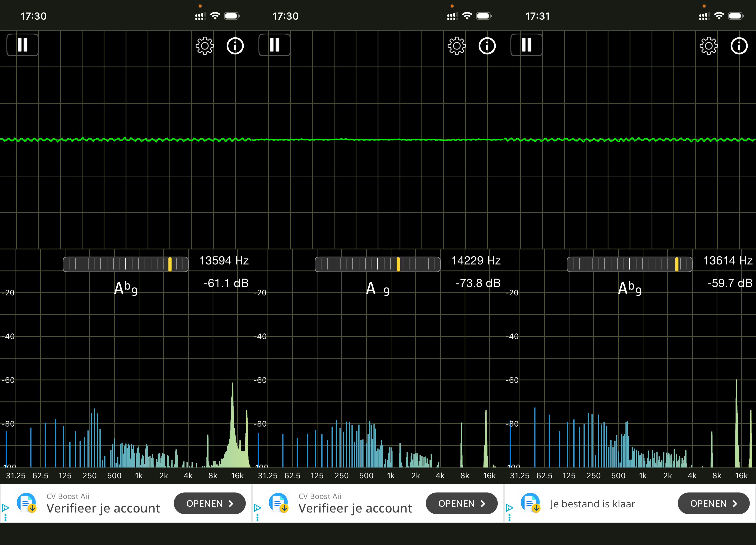Tap 'Verifieer je account' text in first ad

103,508
